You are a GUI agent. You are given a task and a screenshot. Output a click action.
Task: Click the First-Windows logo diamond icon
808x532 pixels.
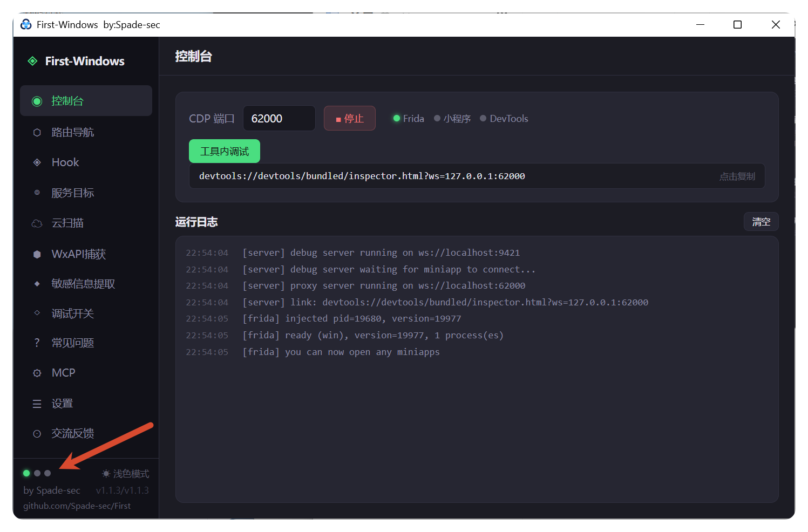(x=33, y=61)
